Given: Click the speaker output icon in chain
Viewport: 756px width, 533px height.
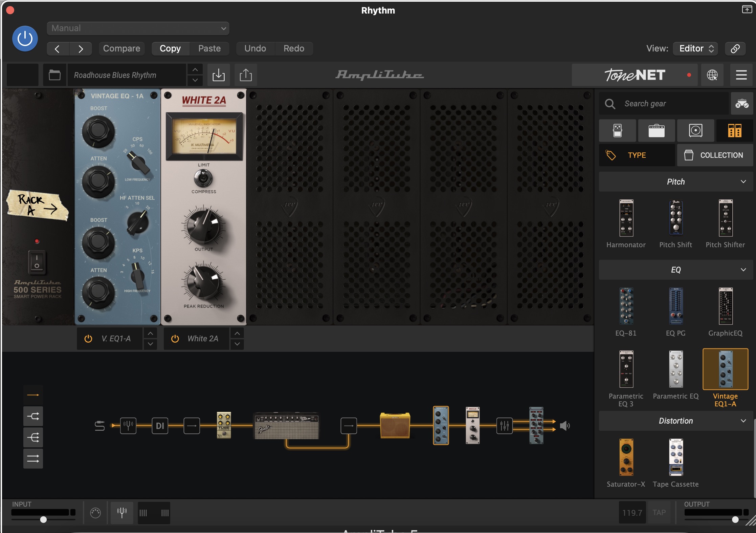Looking at the screenshot, I should (564, 426).
